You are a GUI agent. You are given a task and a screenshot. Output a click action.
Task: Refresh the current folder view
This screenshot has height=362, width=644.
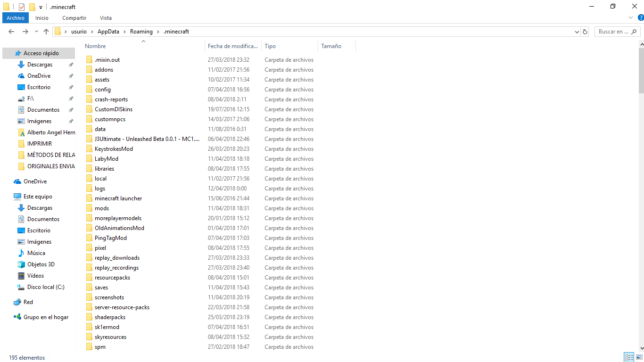[585, 32]
